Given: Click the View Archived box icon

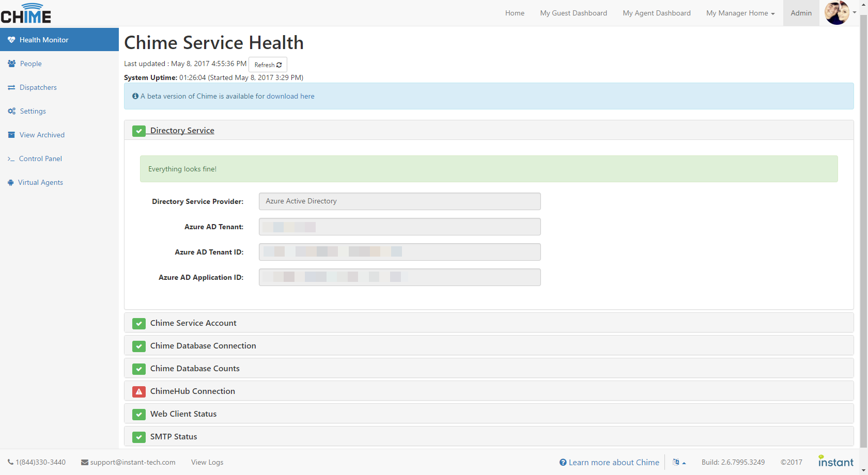Looking at the screenshot, I should [11, 135].
